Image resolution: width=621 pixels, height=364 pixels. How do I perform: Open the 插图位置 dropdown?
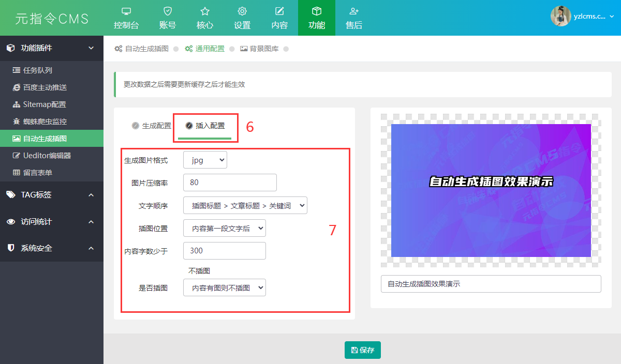pos(224,228)
